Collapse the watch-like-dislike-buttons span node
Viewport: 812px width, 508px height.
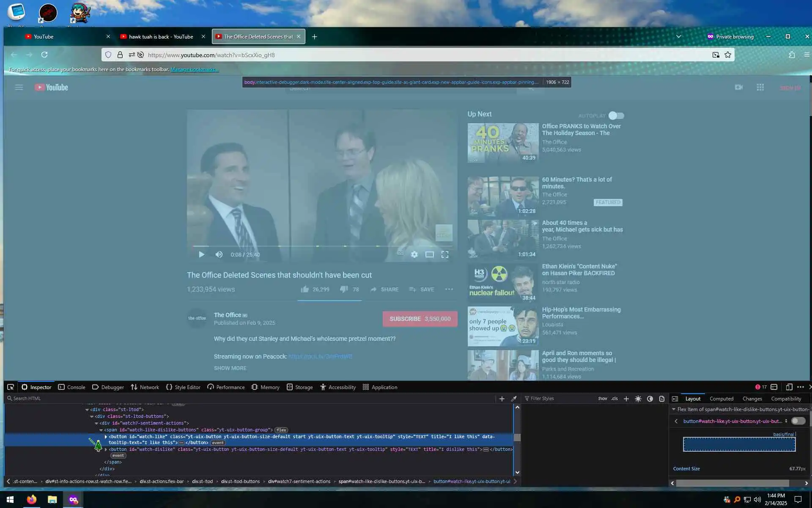(x=101, y=430)
